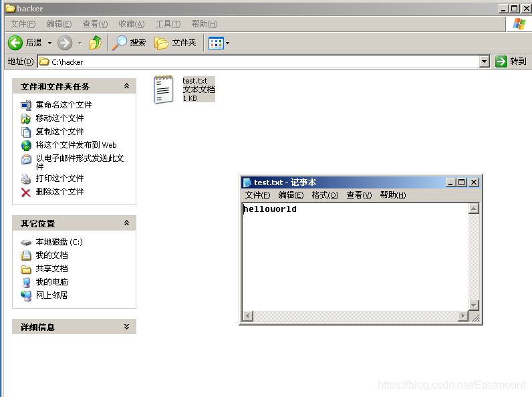Image resolution: width=532 pixels, height=397 pixels.
Task: Click the print this file printer icon
Action: (x=26, y=178)
